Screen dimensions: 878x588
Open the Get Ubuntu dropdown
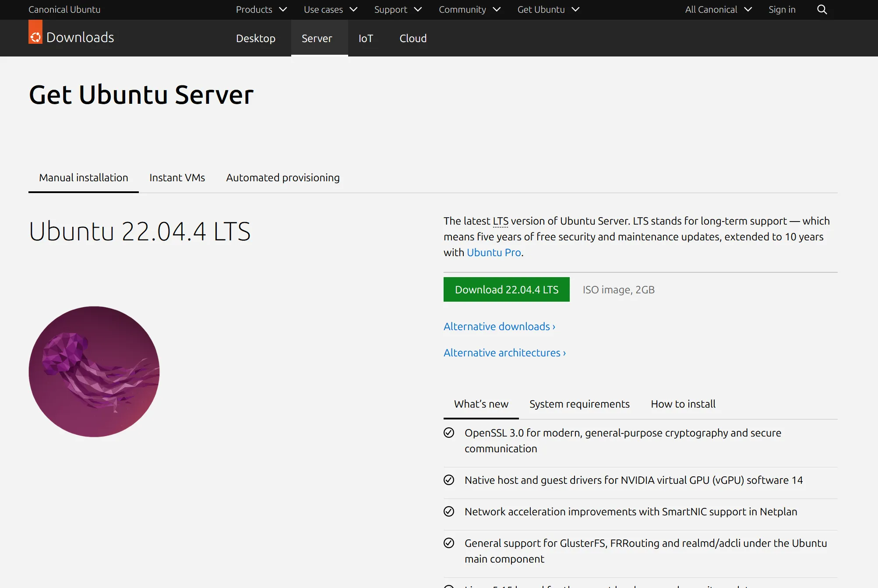click(x=548, y=10)
